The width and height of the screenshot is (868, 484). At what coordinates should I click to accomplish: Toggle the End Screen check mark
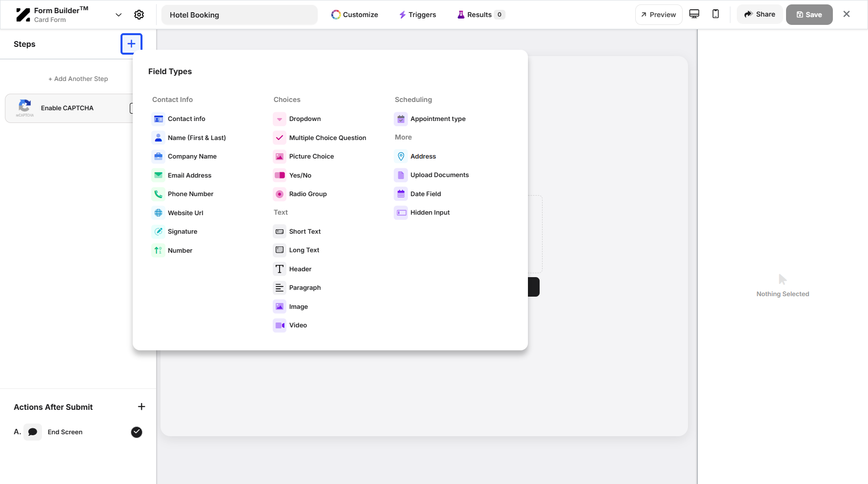[x=137, y=432]
